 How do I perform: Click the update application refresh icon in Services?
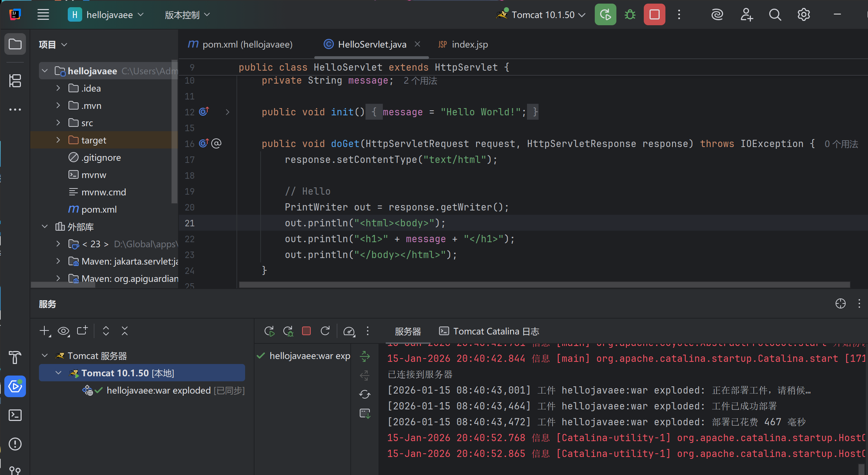click(x=325, y=331)
